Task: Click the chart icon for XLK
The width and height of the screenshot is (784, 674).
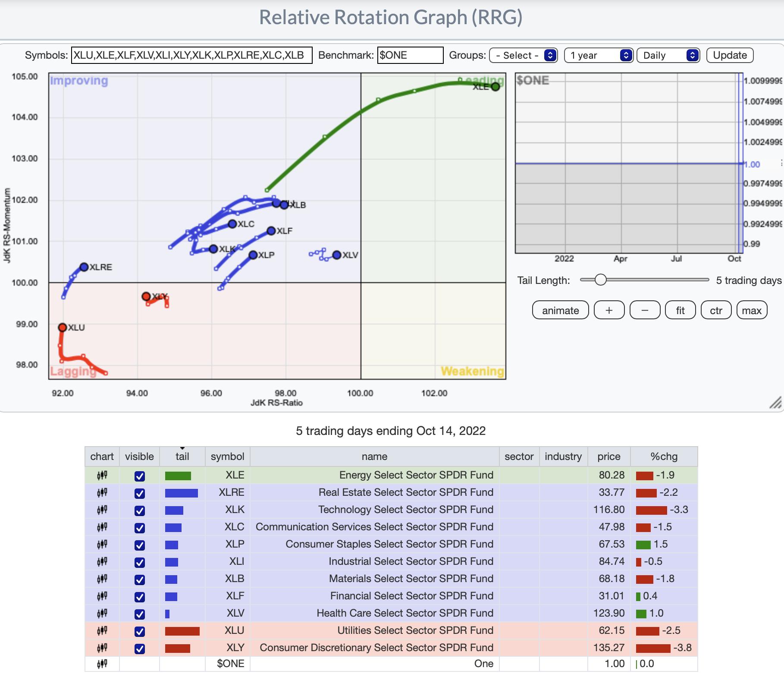Action: (x=102, y=510)
